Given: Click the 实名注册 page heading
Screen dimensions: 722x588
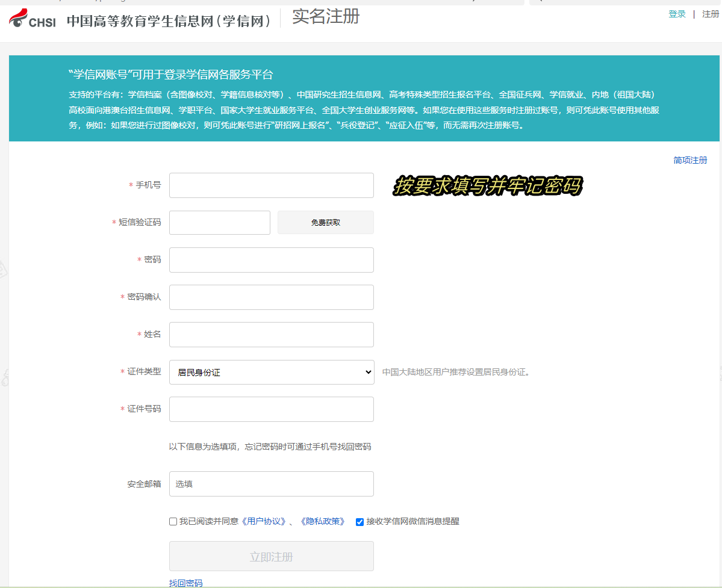Looking at the screenshot, I should tap(326, 17).
